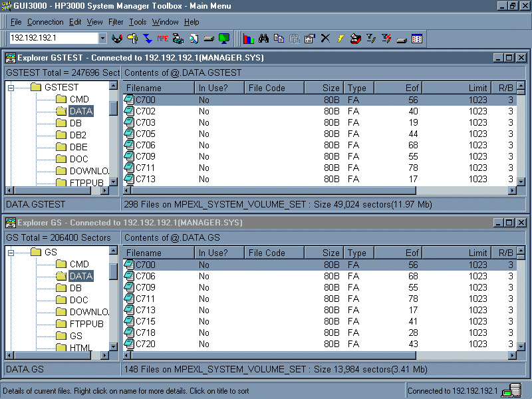Viewport: 532px width, 399px height.
Task: Click the black X delete icon
Action: [325, 39]
